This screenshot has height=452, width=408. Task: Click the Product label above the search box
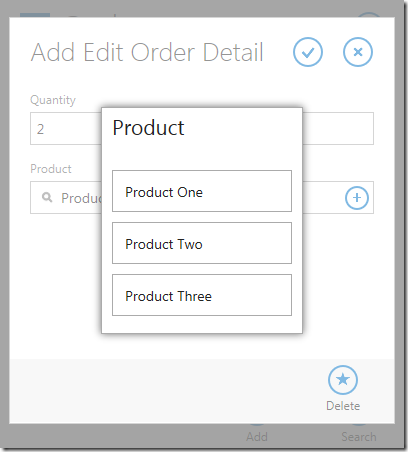[x=51, y=169]
